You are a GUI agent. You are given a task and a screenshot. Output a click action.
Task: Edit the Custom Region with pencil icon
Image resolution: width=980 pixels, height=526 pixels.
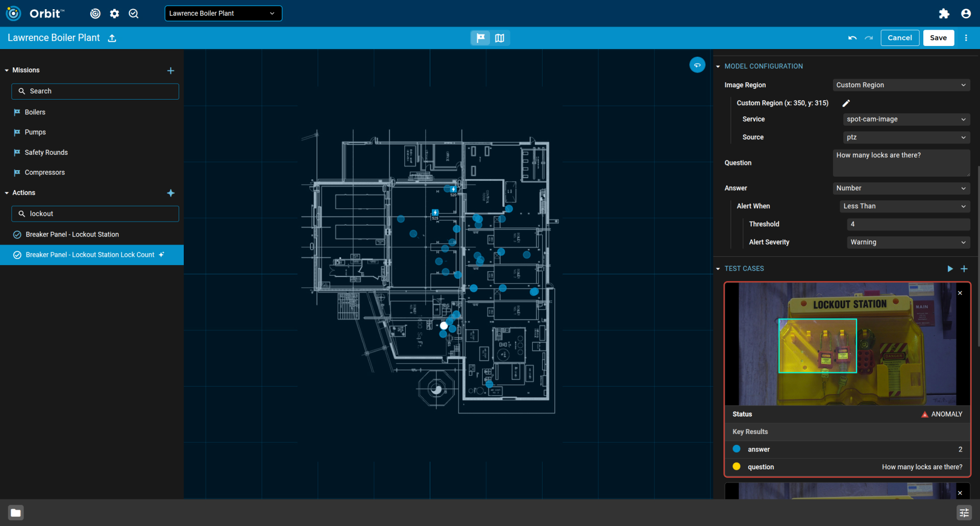tap(846, 103)
